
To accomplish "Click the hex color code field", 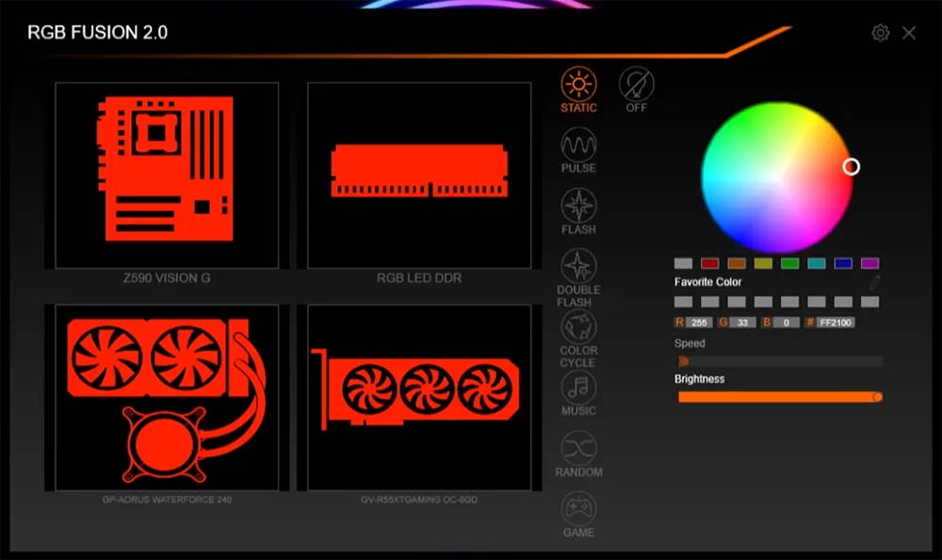I will pos(836,323).
